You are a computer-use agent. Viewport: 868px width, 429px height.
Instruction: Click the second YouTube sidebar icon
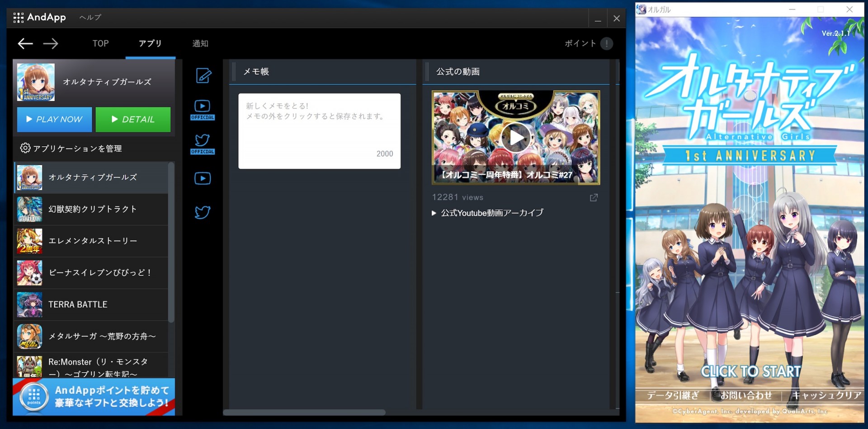203,178
